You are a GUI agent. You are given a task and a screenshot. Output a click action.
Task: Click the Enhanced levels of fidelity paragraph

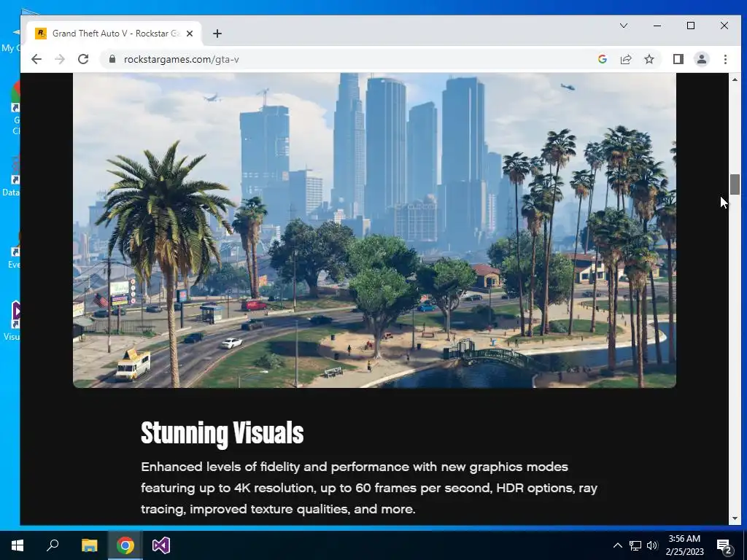[x=368, y=488]
